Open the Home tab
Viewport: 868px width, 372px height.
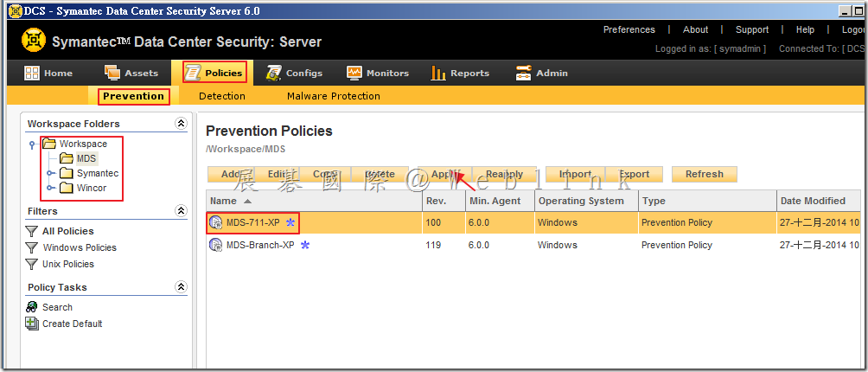coord(48,73)
